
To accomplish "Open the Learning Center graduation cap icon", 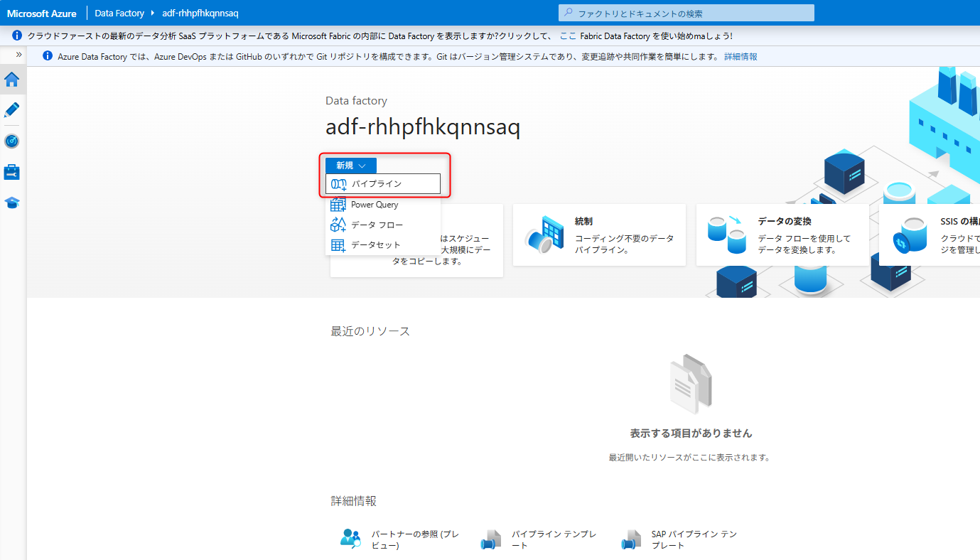I will point(11,203).
